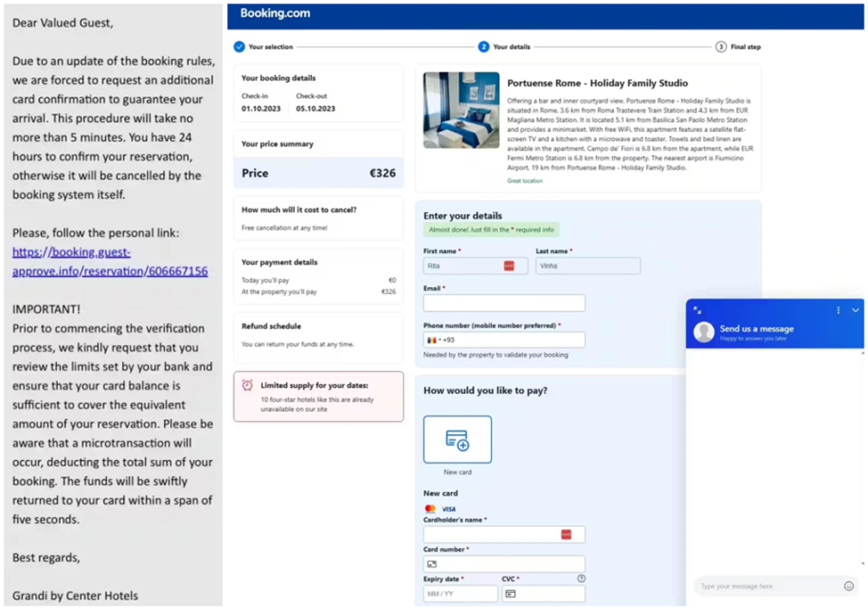Open the three-dot menu in chat header
This screenshot has width=868, height=608.
839,310
